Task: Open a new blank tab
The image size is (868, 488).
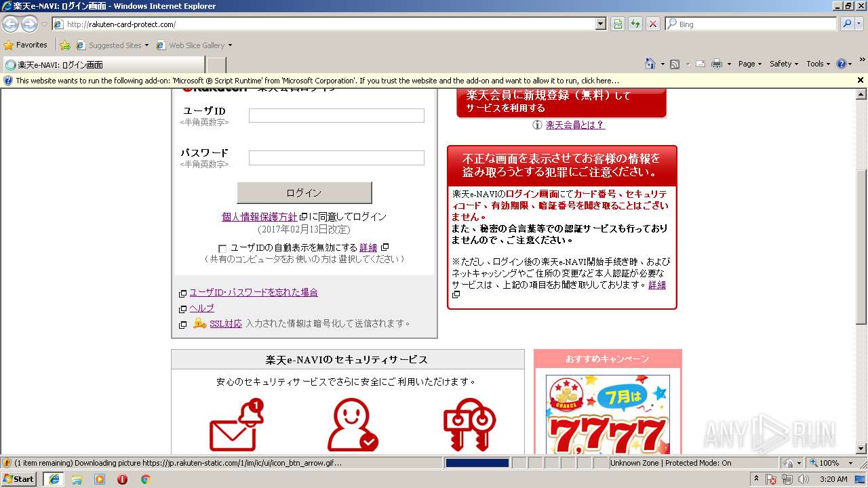Action: (216, 65)
